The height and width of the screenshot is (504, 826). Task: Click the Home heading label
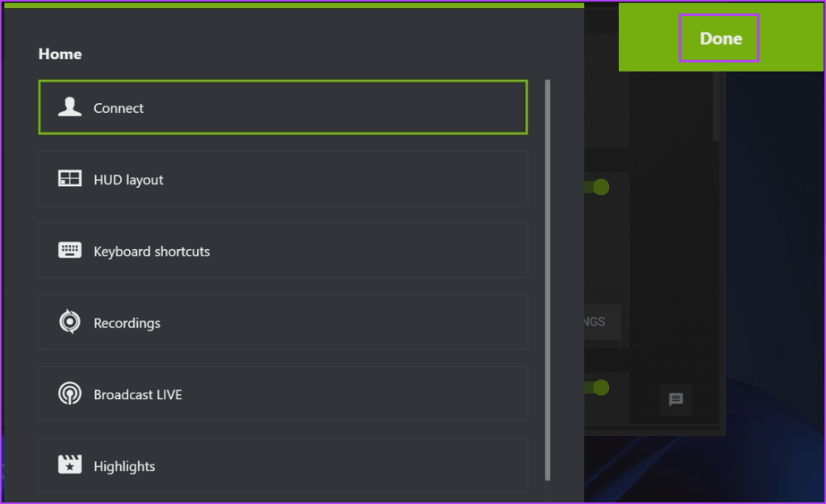pos(60,53)
